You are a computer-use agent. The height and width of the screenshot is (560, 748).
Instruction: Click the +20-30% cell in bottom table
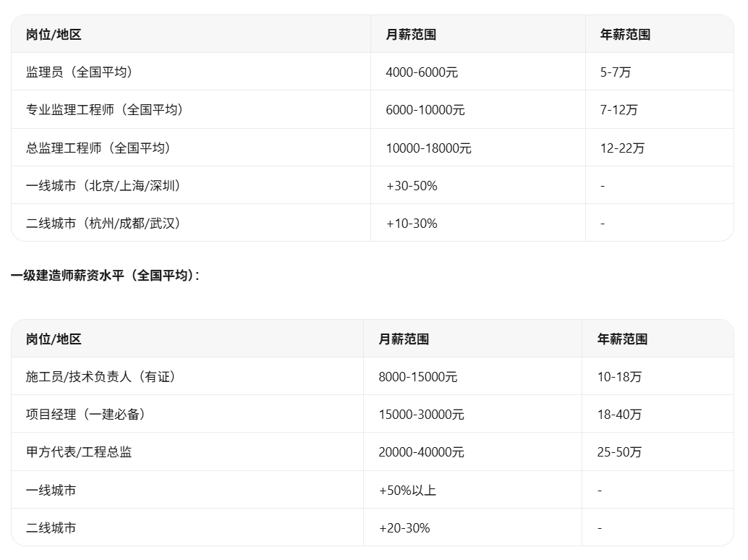pyautogui.click(x=404, y=528)
